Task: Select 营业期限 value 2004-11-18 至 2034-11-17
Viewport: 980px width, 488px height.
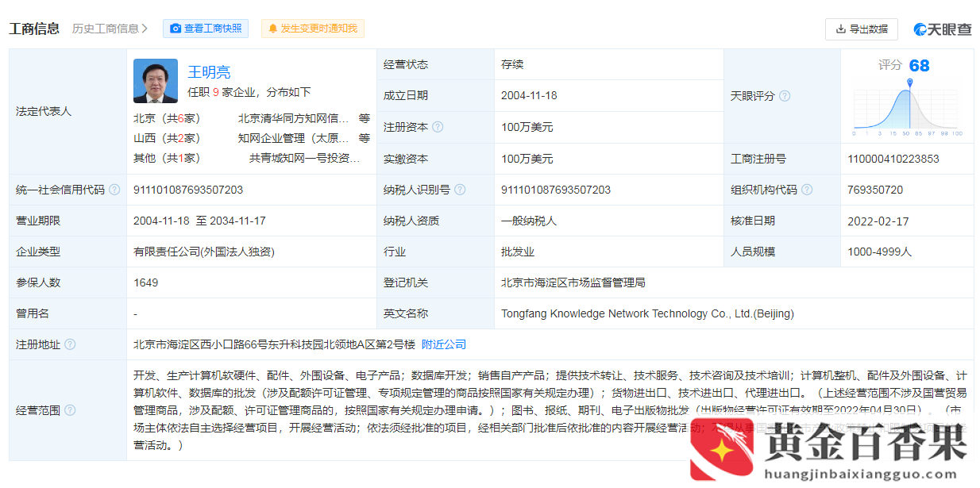Action: click(x=199, y=221)
